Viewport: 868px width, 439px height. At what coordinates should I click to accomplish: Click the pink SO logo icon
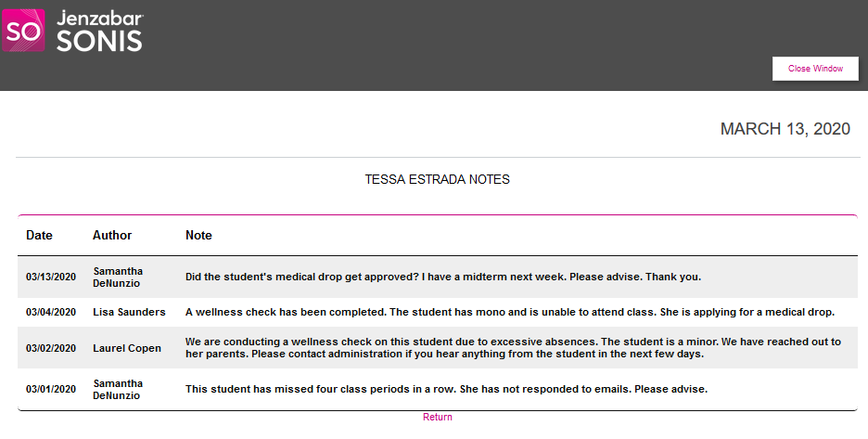pos(22,30)
